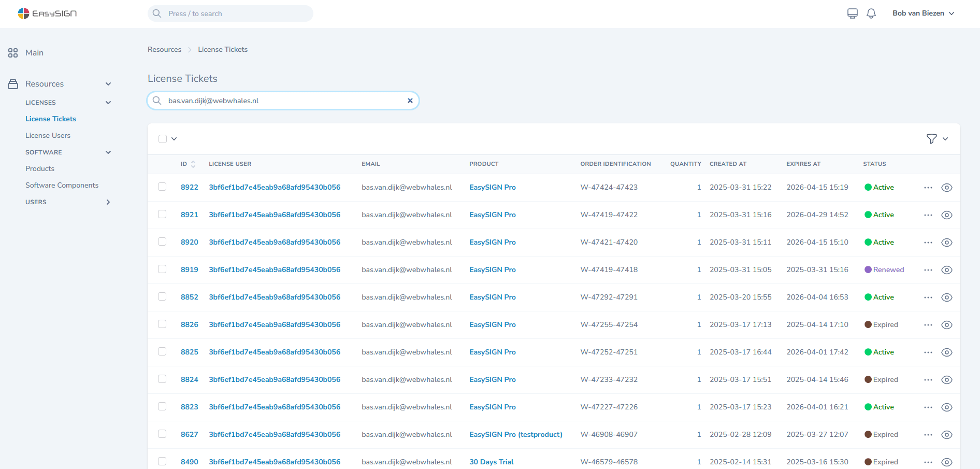Open actions menu for ticket 8919

click(x=928, y=270)
